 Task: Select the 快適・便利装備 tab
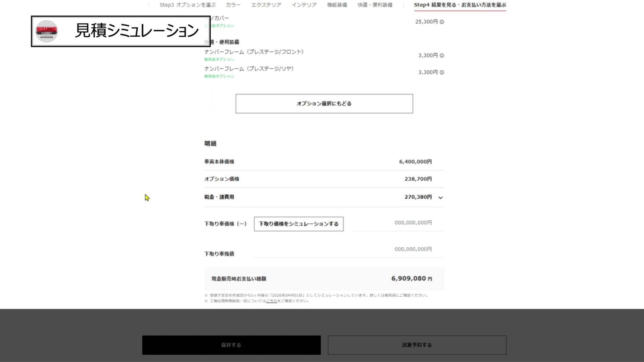(375, 5)
